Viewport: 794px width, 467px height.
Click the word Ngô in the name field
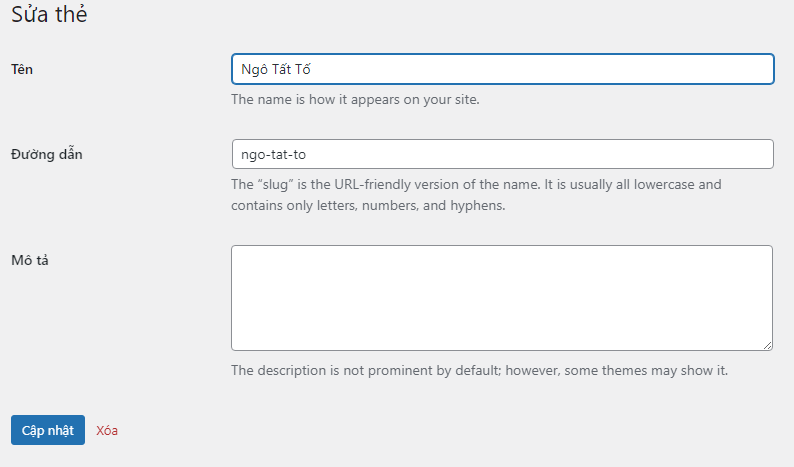255,69
